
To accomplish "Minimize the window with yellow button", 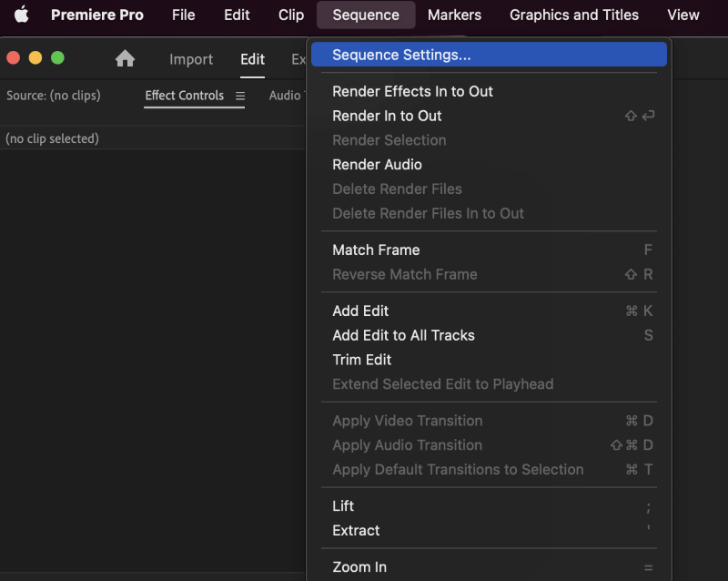I will click(x=35, y=58).
